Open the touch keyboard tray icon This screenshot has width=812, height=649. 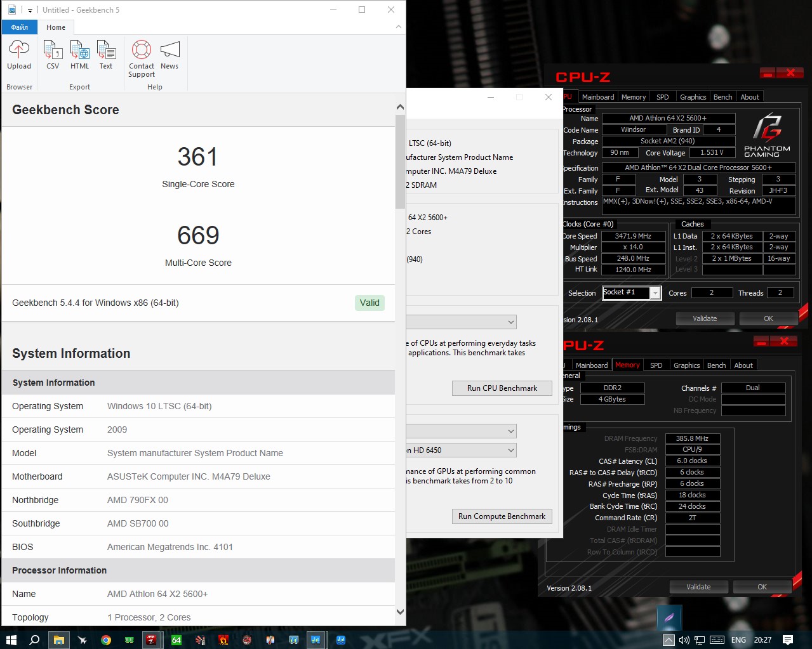coord(717,639)
